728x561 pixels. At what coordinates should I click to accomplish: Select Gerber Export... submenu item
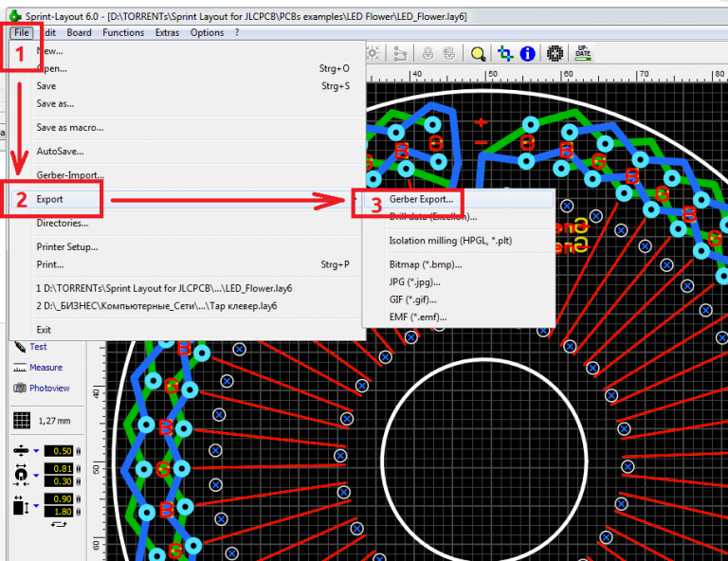[459, 199]
